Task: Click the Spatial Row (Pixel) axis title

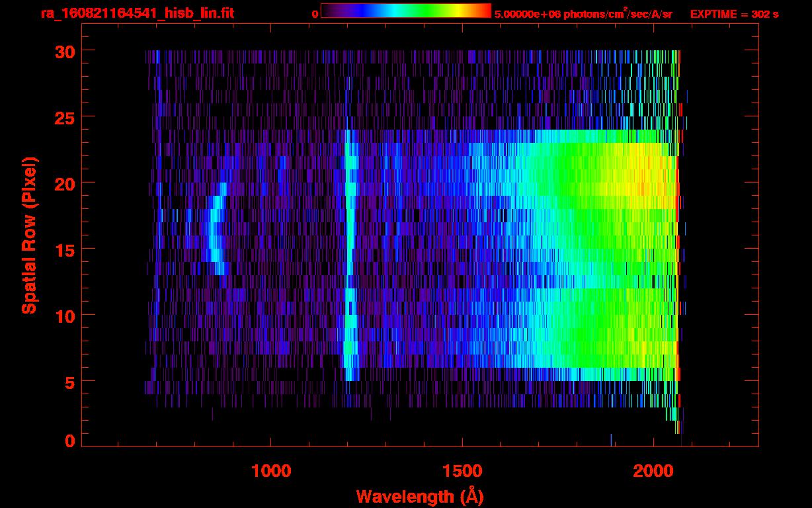Action: coord(28,235)
